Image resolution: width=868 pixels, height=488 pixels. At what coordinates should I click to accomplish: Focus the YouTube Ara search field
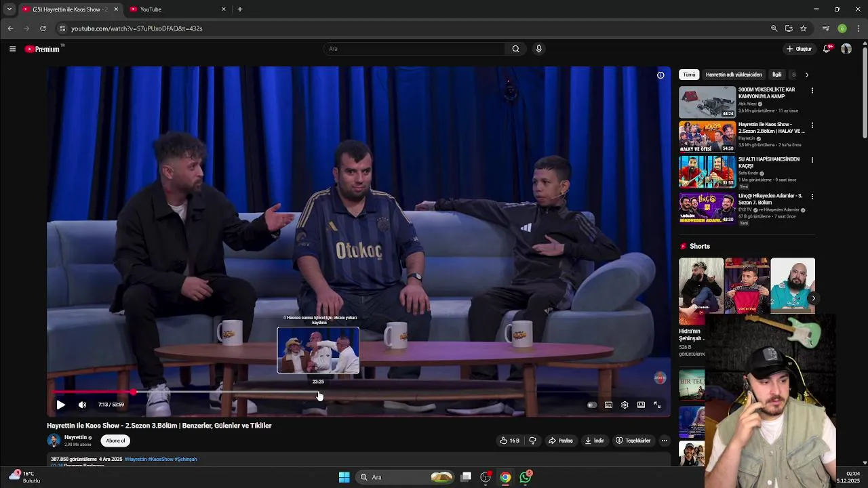pyautogui.click(x=414, y=49)
